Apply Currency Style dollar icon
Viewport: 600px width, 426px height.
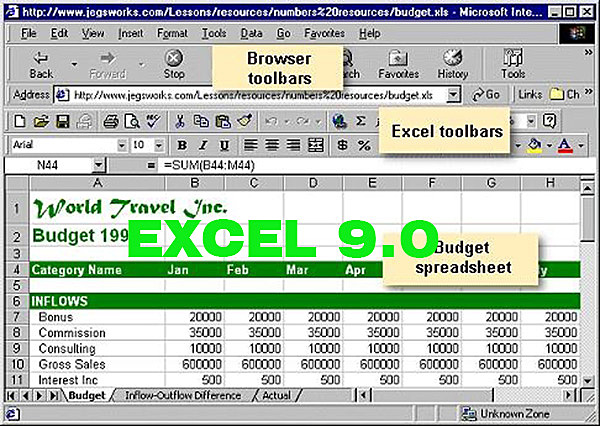[343, 145]
